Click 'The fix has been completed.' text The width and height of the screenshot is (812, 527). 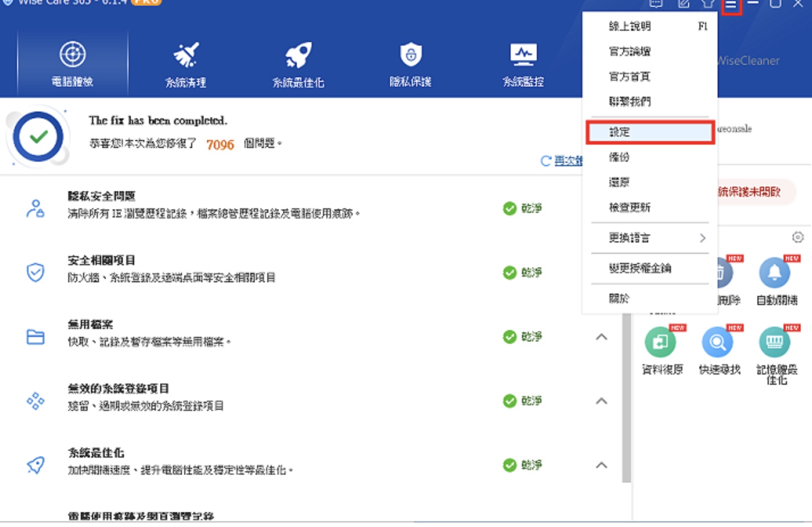[158, 121]
